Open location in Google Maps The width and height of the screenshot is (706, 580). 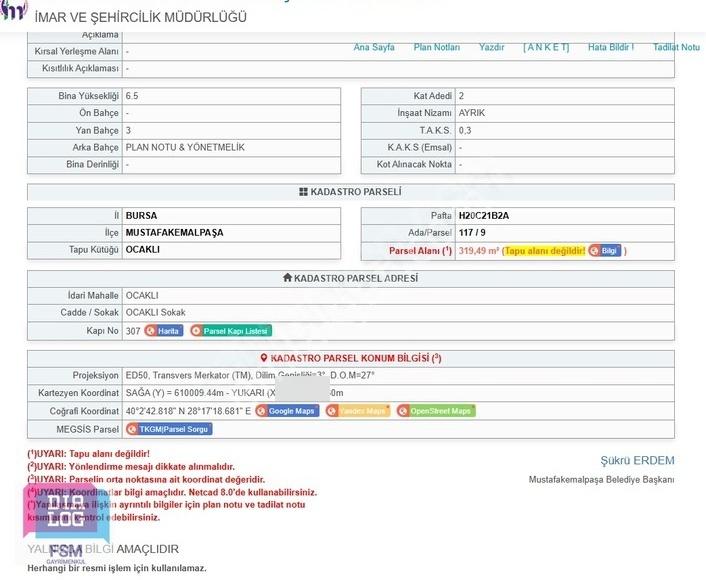point(287,411)
